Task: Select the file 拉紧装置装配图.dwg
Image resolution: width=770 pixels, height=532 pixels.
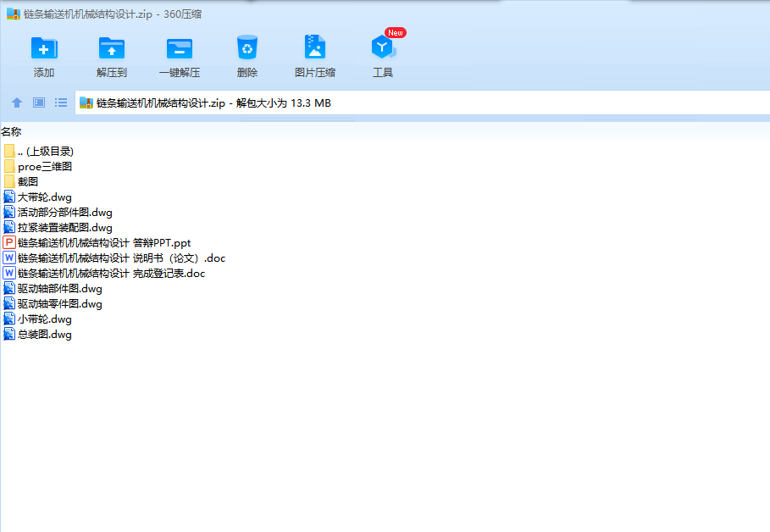Action: [x=58, y=227]
